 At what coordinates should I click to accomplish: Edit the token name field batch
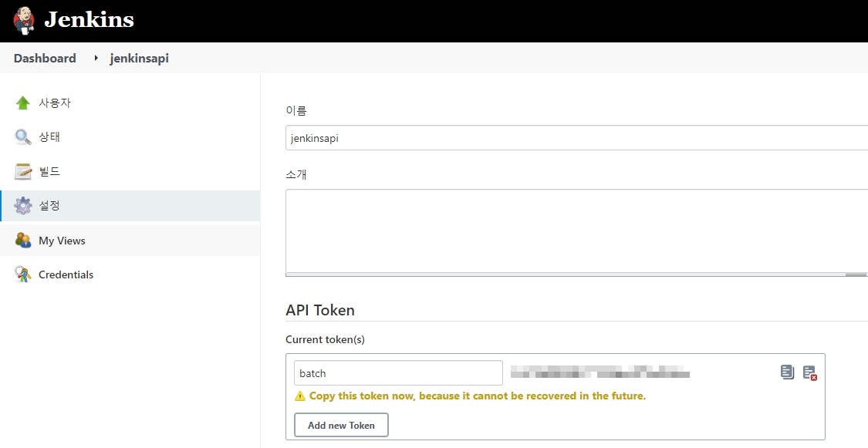pyautogui.click(x=398, y=373)
